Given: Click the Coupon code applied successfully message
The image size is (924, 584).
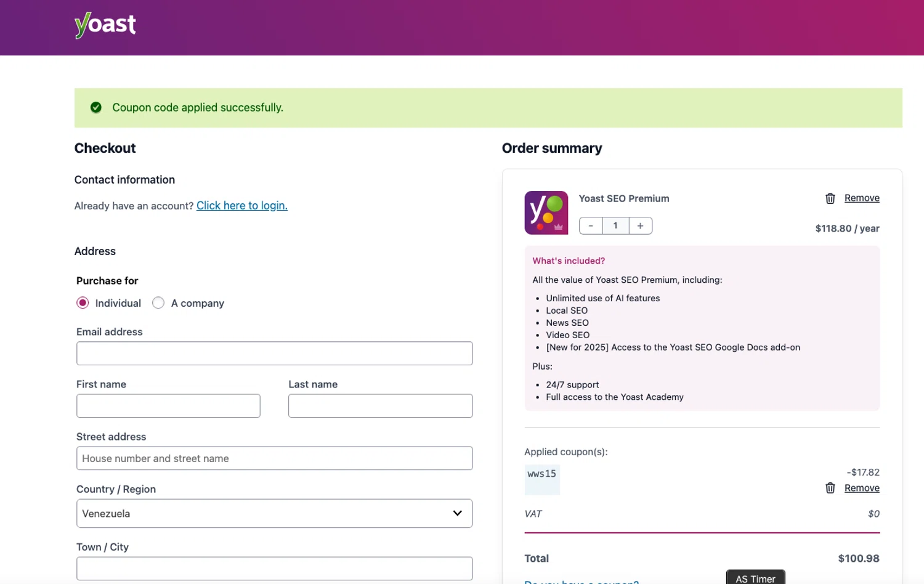Looking at the screenshot, I should tap(198, 107).
